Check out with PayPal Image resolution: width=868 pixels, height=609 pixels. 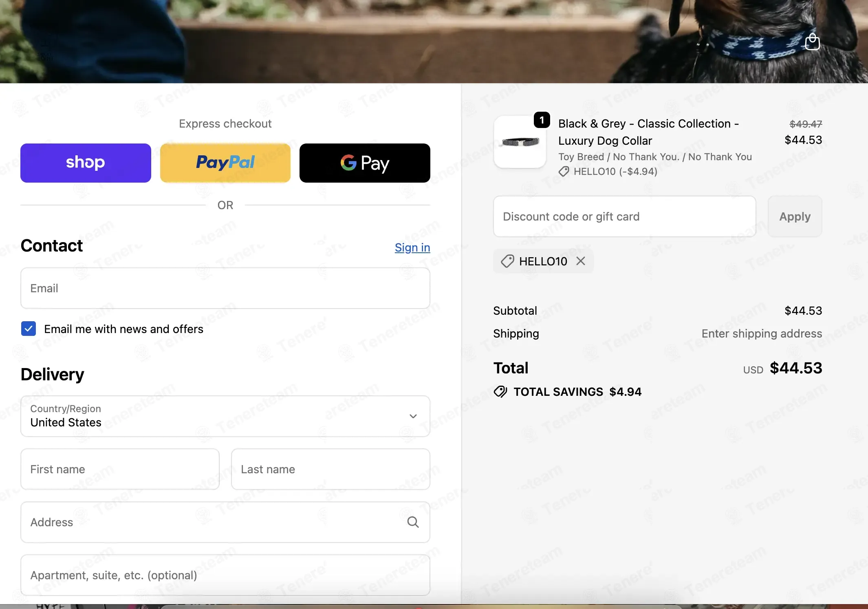click(x=225, y=163)
